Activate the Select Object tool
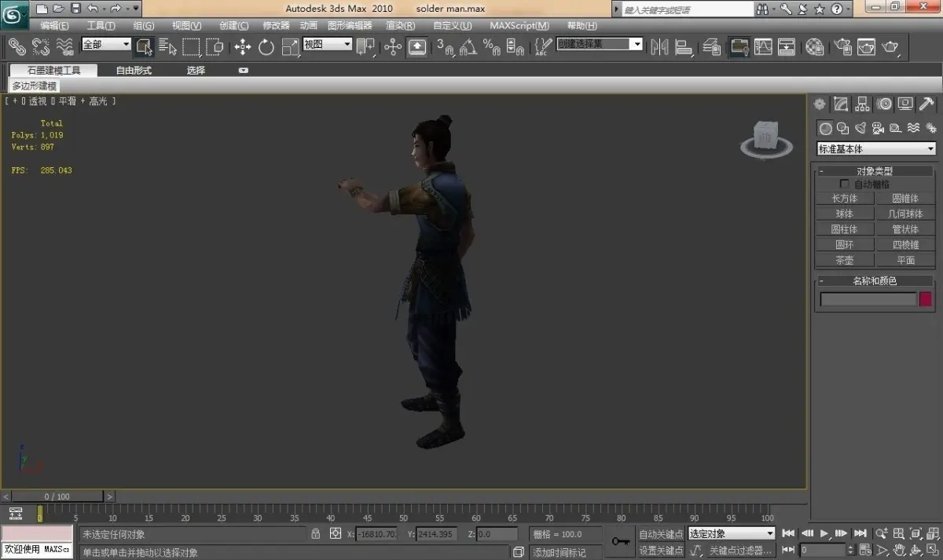 pos(144,46)
